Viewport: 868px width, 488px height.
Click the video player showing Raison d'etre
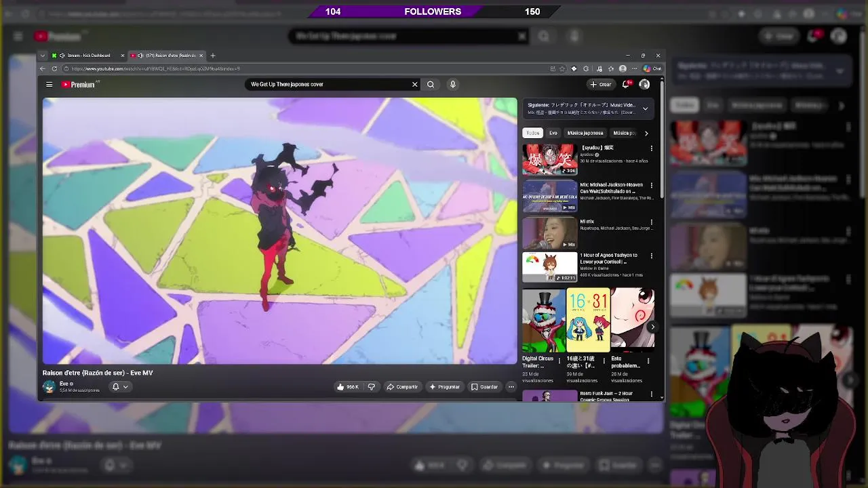coord(279,231)
